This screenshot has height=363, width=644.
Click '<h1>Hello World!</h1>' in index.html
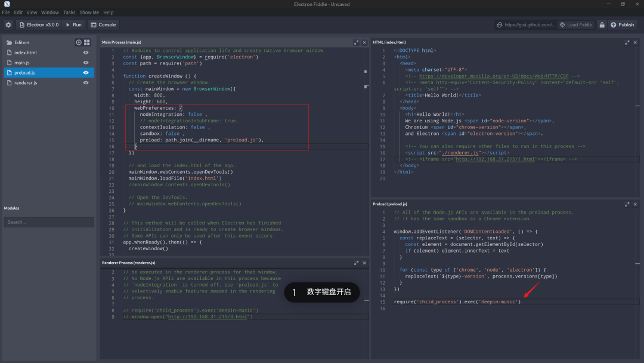[x=435, y=114]
